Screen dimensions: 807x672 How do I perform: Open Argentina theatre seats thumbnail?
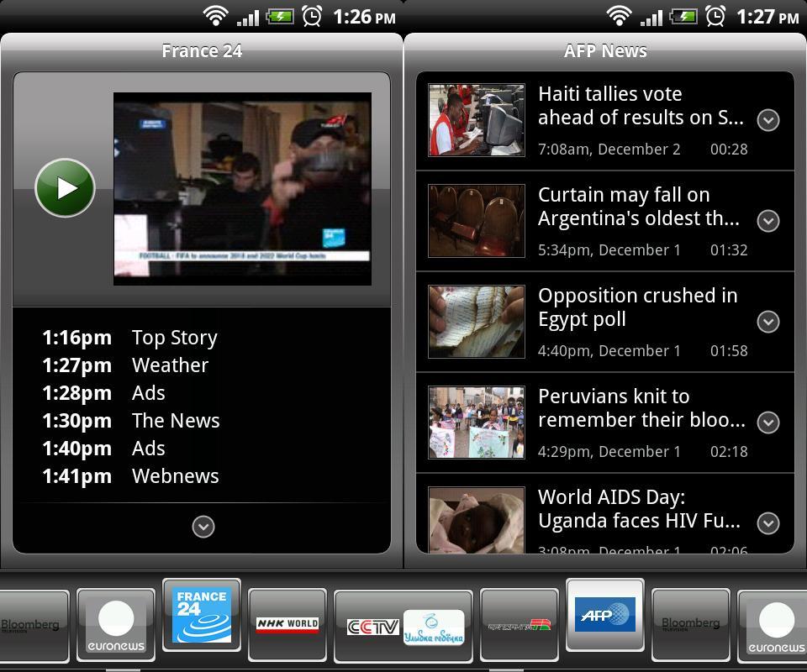pyautogui.click(x=477, y=221)
